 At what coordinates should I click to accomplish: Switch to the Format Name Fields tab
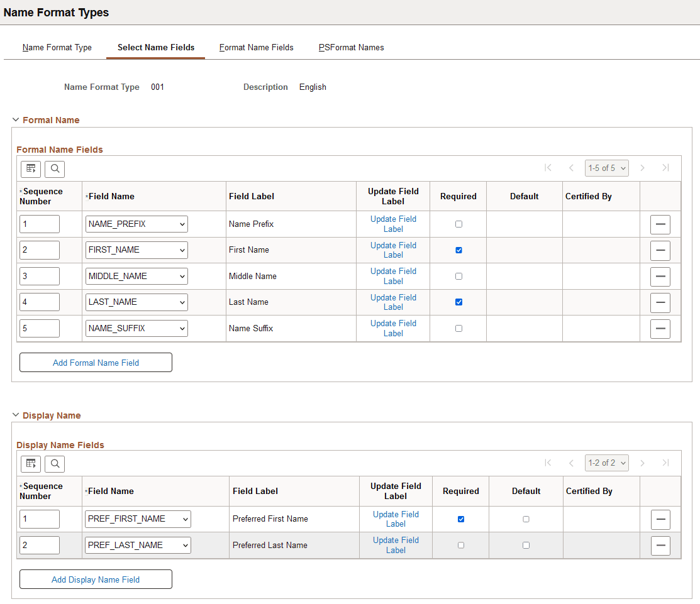click(x=256, y=47)
